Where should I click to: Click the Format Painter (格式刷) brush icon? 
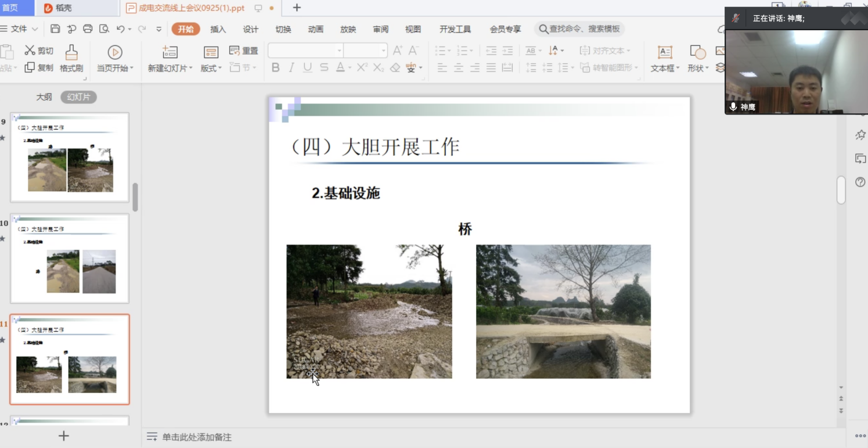click(x=71, y=52)
